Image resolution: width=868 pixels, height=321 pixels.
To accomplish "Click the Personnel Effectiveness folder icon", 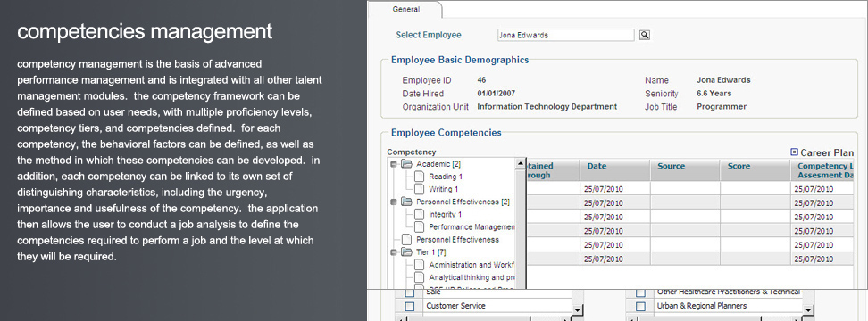I will coord(407,202).
